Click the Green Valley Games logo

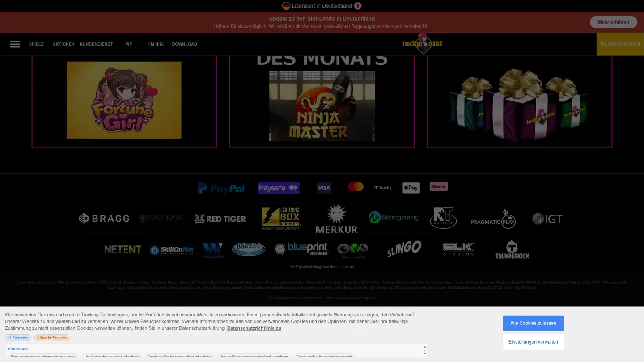352,250
